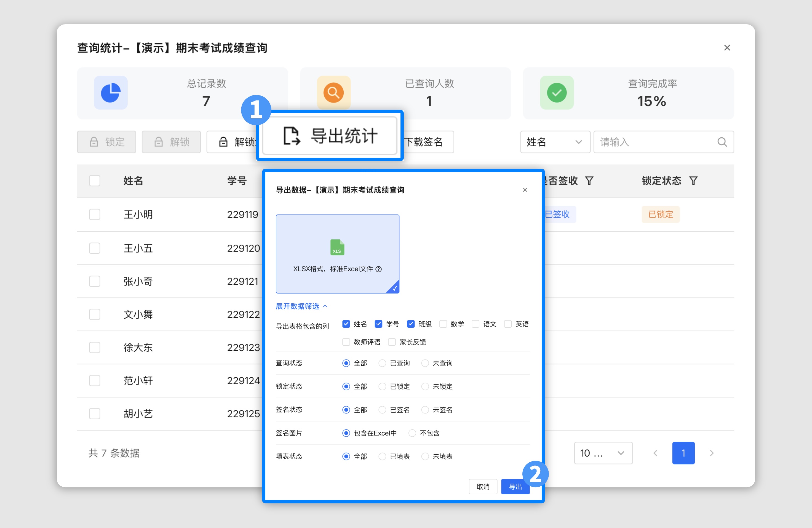Check the row checkbox for 徐大东

tap(95, 348)
